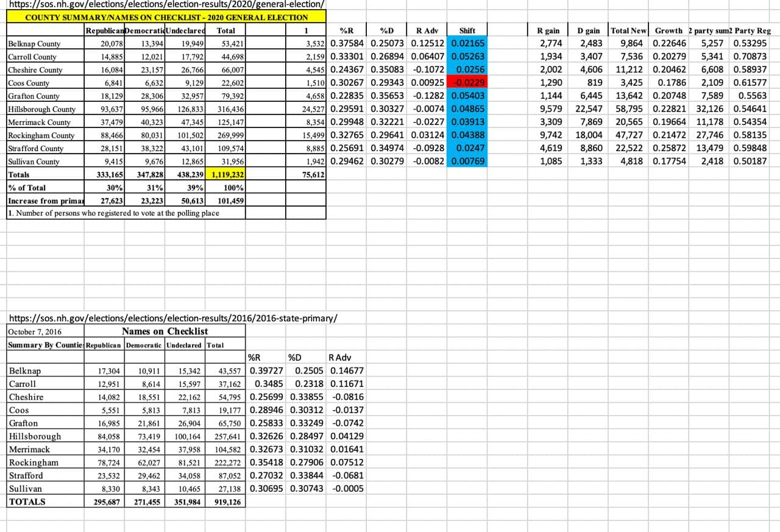The width and height of the screenshot is (780, 532).
Task: Click the 'Shift' column header
Action: (x=467, y=30)
